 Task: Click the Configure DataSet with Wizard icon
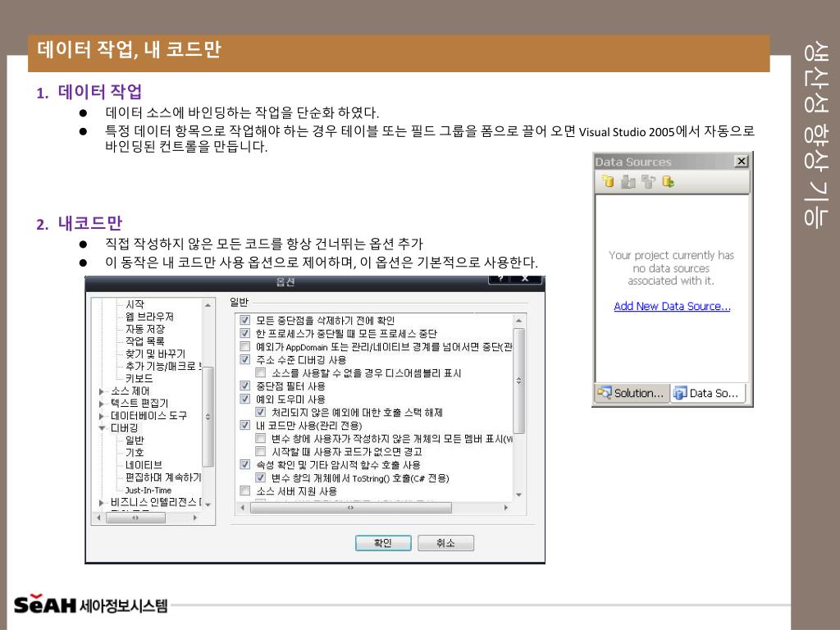coord(648,181)
